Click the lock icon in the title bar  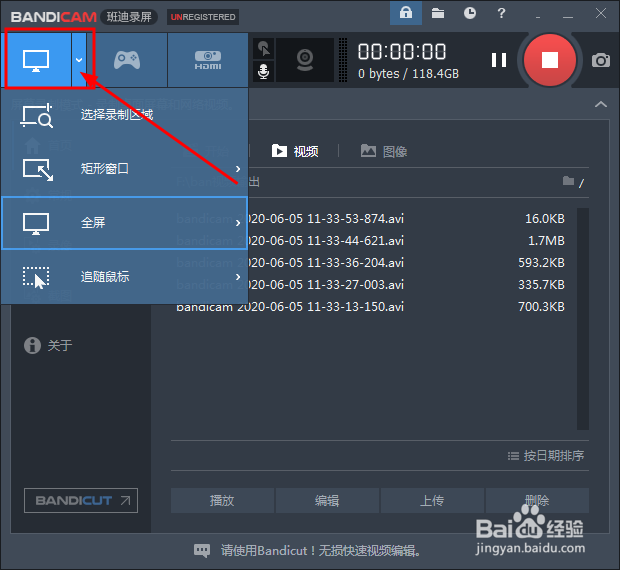pos(406,13)
